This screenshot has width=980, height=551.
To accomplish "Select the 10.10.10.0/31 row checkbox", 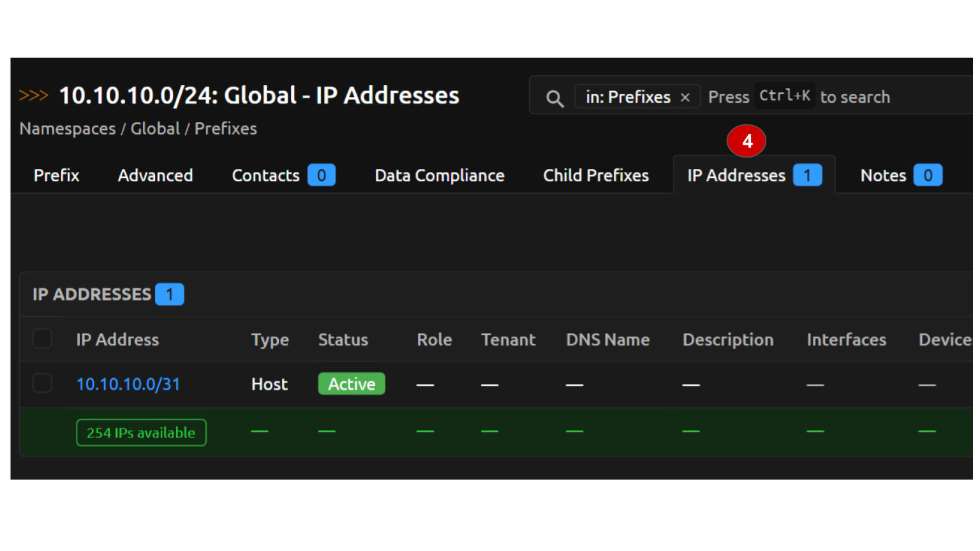I will coord(43,383).
